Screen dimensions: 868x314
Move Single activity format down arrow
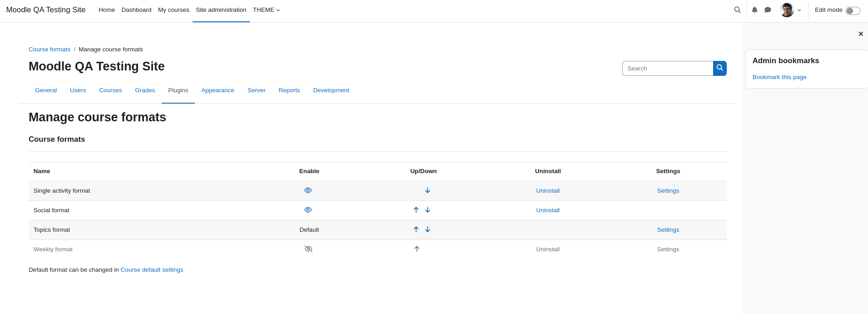427,190
